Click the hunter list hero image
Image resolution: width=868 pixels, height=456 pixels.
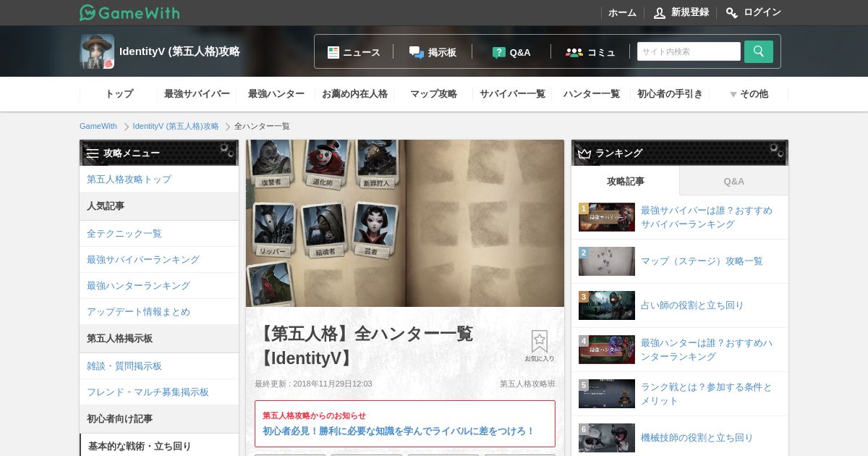click(405, 224)
